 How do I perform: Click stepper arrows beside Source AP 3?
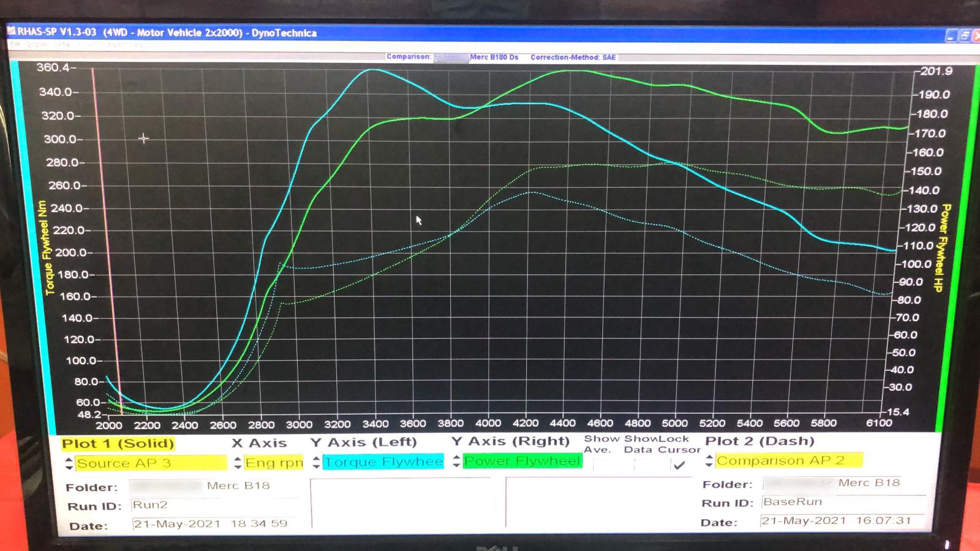69,463
